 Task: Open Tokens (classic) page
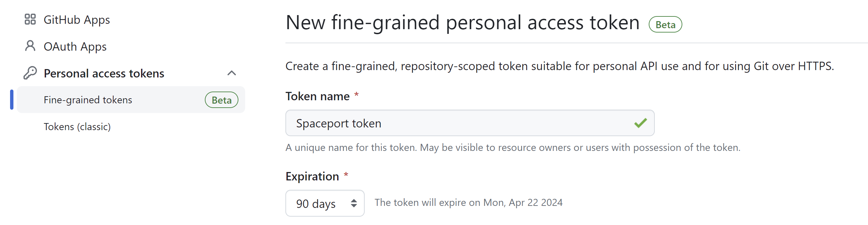[x=77, y=127]
